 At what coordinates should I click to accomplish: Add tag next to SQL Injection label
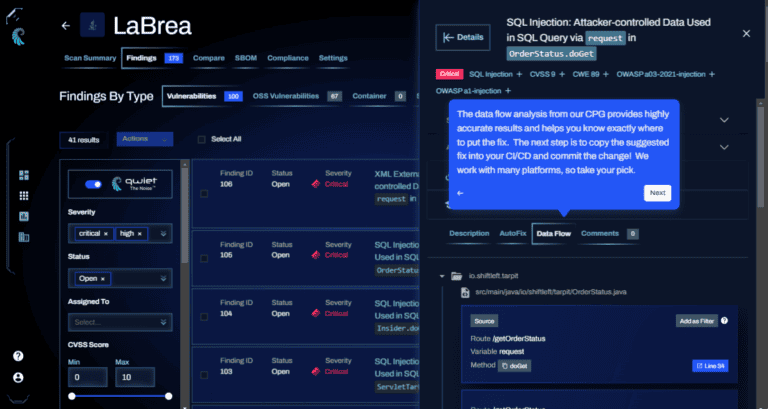click(x=519, y=74)
